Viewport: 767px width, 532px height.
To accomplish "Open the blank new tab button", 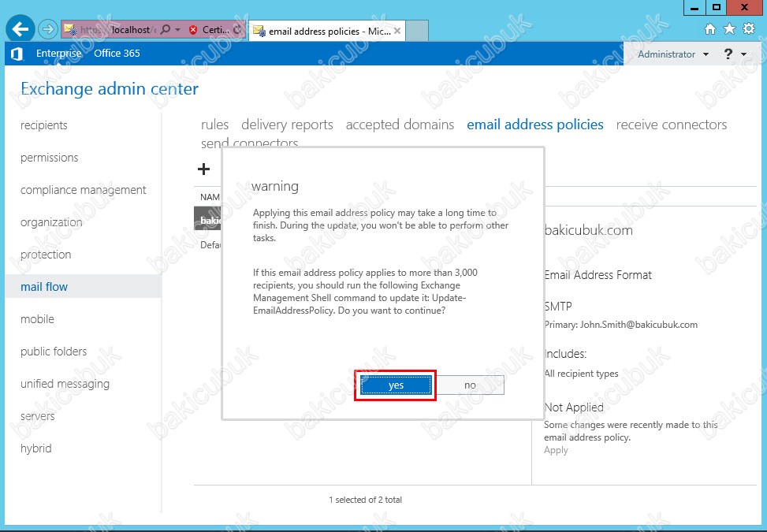I will click(417, 30).
